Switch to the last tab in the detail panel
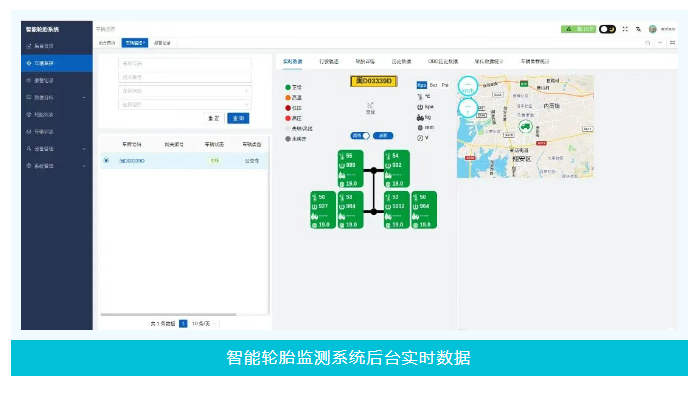696x393 pixels. tap(535, 62)
